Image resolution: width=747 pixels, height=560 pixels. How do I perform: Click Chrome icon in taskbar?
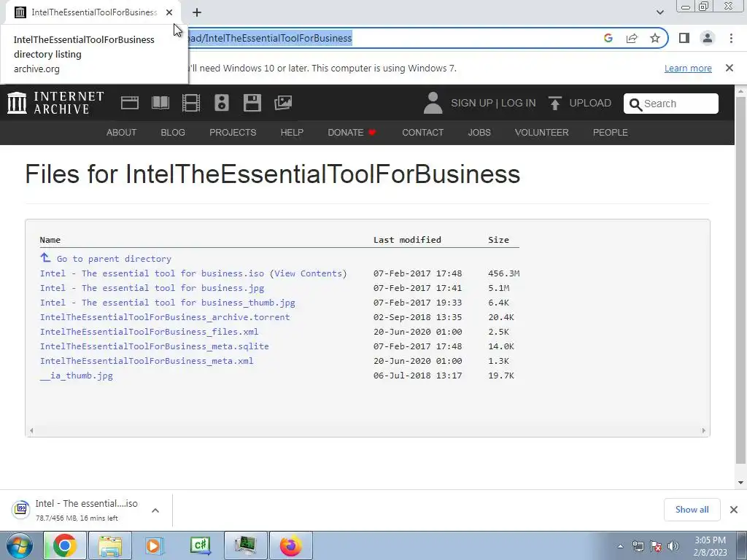(65, 545)
